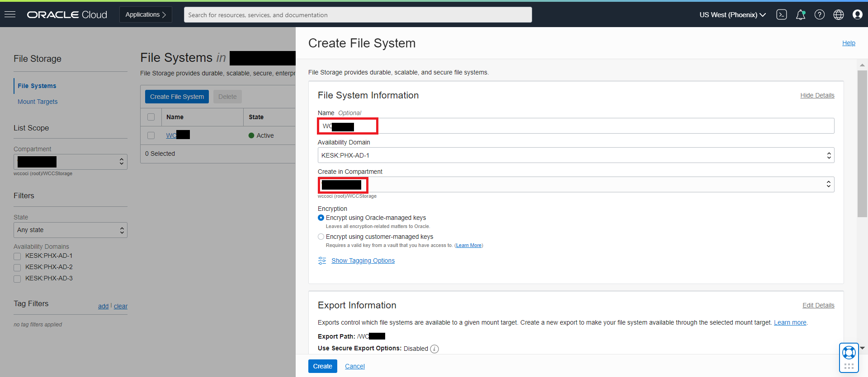Click the scroll-down arrow of the panel
This screenshot has height=377, width=868.
862,348
